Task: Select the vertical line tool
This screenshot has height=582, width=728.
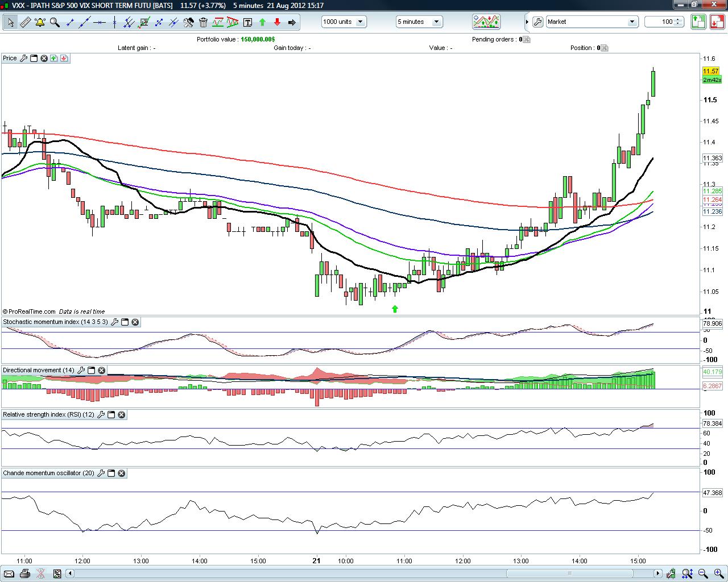Action: [x=114, y=22]
